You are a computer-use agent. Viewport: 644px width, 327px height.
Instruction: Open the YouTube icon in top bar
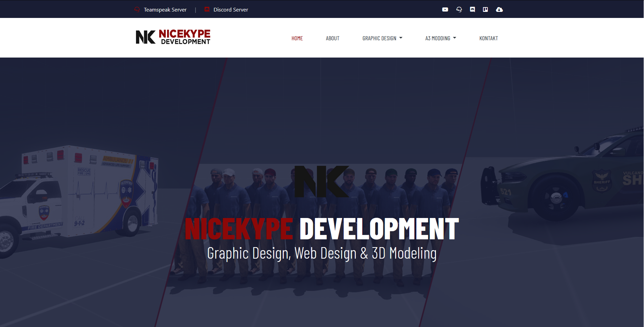[x=445, y=9]
